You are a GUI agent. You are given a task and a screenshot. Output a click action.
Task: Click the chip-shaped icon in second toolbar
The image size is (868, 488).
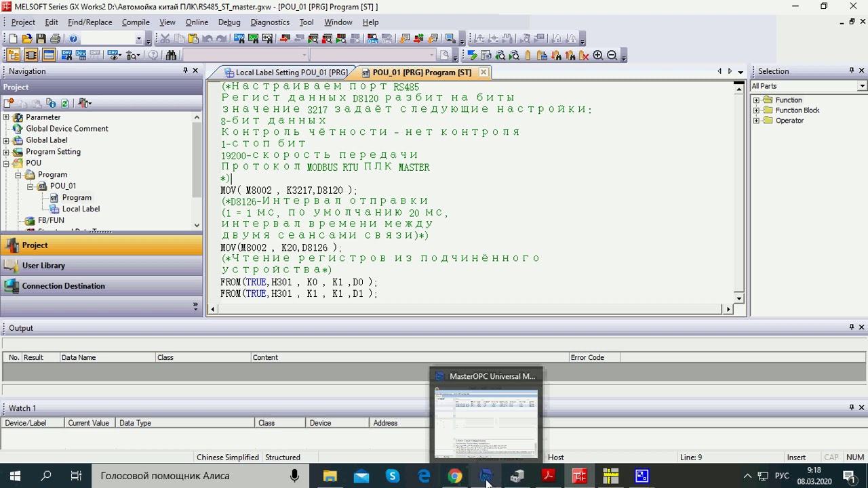31,56
